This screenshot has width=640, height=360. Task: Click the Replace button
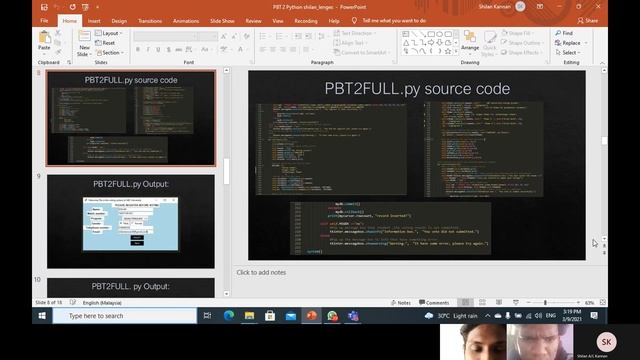571,43
